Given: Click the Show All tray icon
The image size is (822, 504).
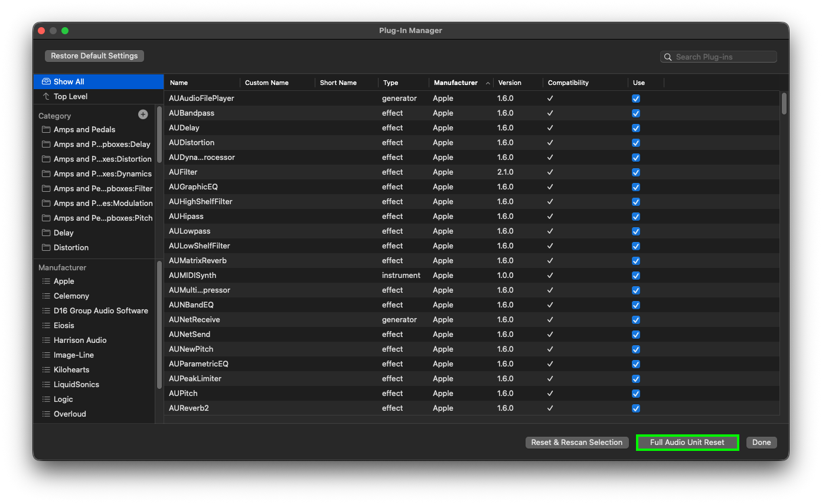Looking at the screenshot, I should click(46, 81).
